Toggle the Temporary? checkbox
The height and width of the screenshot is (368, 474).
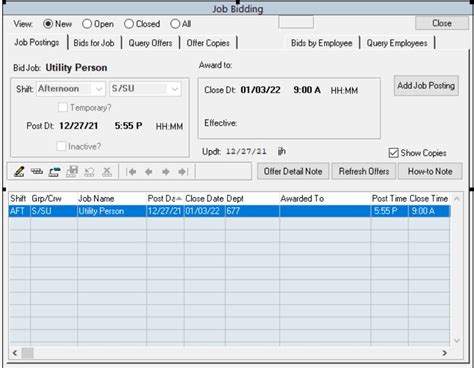click(x=62, y=107)
